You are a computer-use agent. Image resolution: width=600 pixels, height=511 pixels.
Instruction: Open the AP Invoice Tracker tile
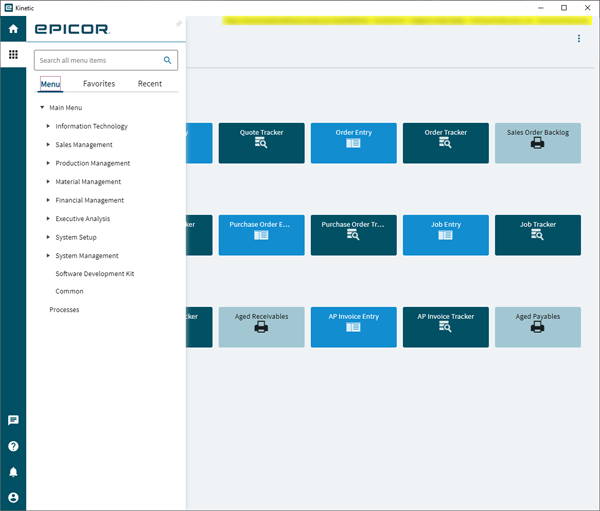(x=445, y=327)
